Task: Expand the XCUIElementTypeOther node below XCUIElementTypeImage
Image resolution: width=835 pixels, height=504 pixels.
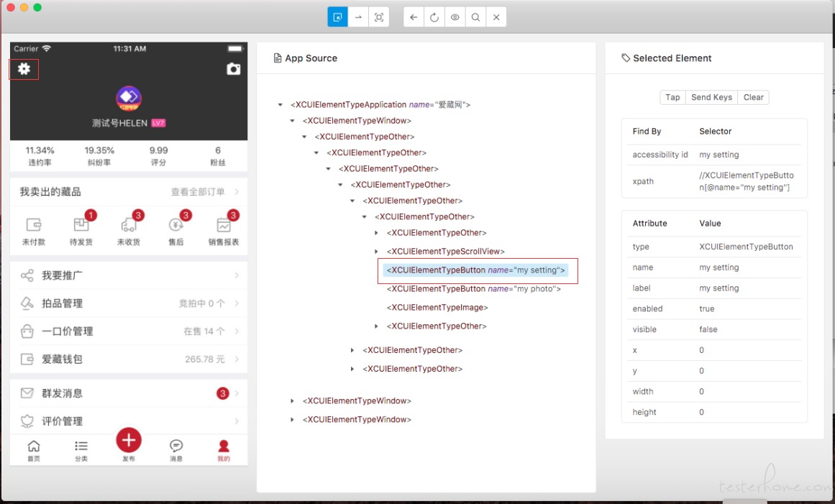Action: [x=376, y=326]
